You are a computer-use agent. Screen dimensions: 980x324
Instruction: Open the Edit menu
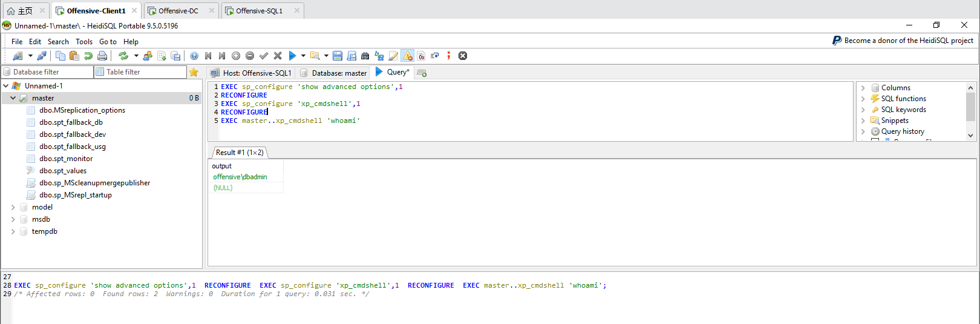point(35,42)
